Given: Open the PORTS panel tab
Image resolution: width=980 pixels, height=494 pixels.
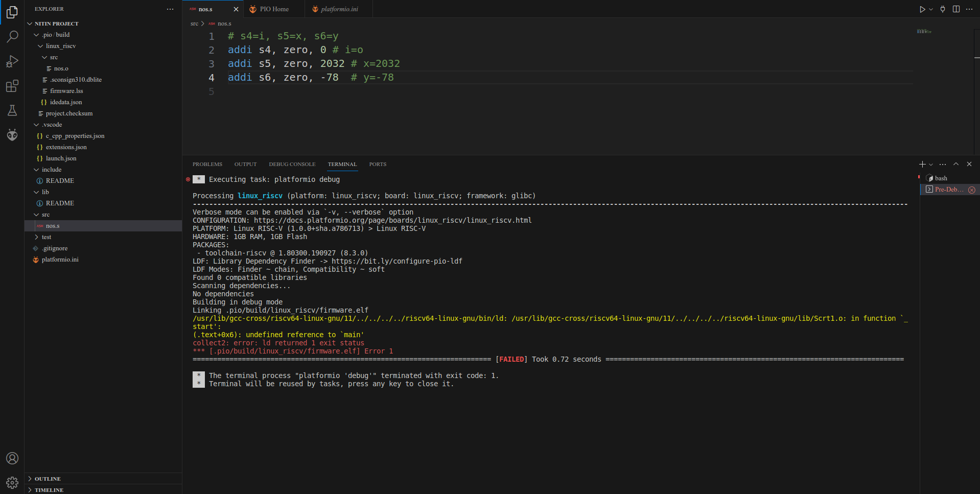Looking at the screenshot, I should point(378,164).
